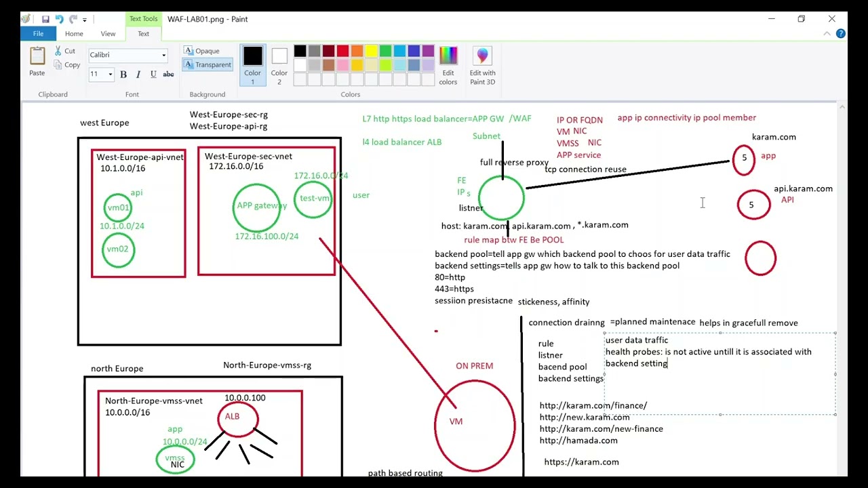Open the Edit colors dialog
868x488 pixels.
click(448, 65)
